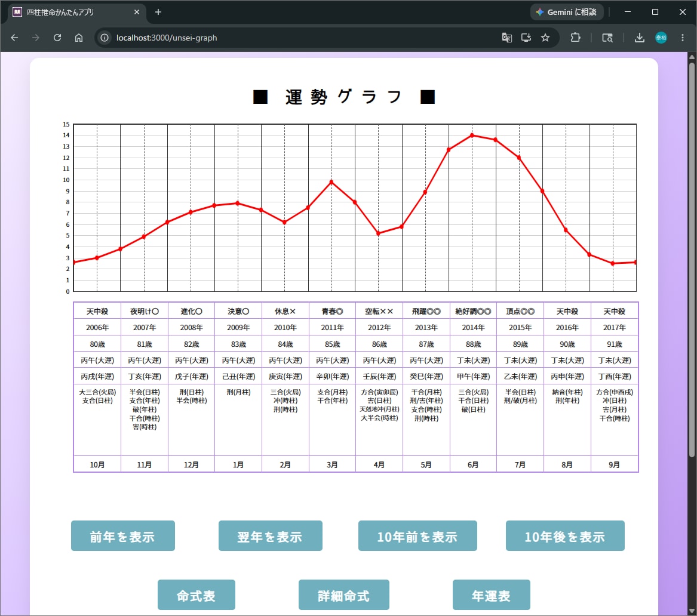697x616 pixels.
Task: Click the Google Lens search icon
Action: coord(607,38)
